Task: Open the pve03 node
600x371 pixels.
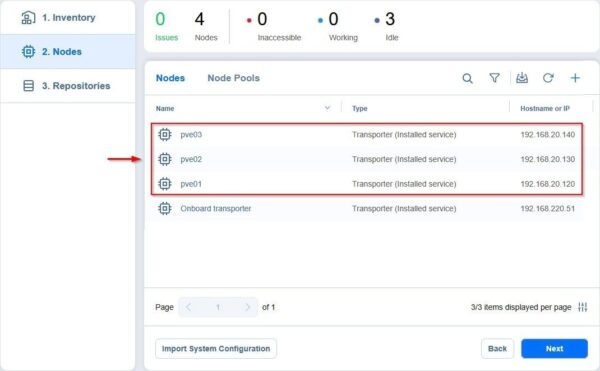Action: (191, 135)
